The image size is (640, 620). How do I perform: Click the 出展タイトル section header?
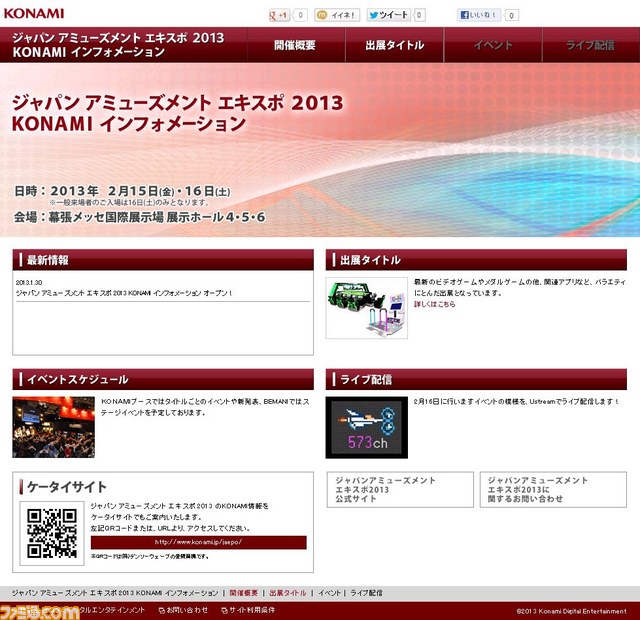[476, 260]
